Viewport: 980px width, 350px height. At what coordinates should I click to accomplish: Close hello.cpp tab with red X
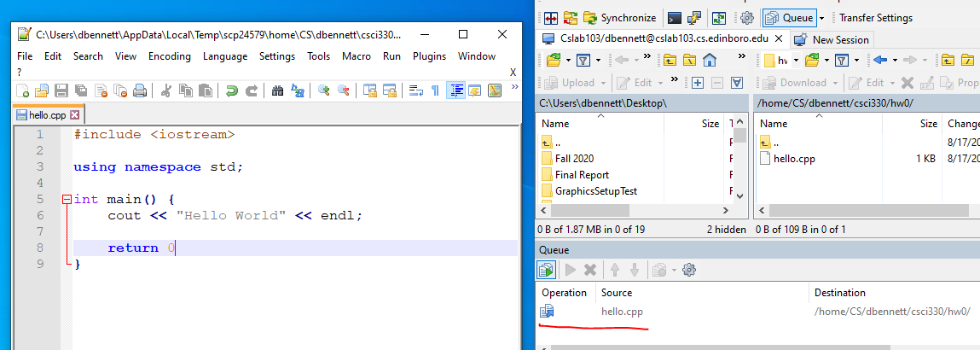pos(74,115)
